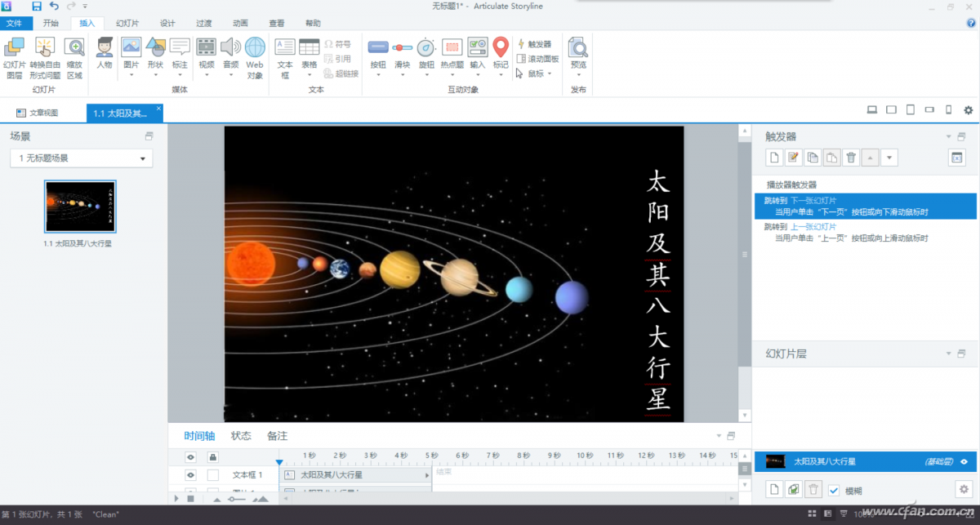Click the Preview (预览) icon

(578, 47)
